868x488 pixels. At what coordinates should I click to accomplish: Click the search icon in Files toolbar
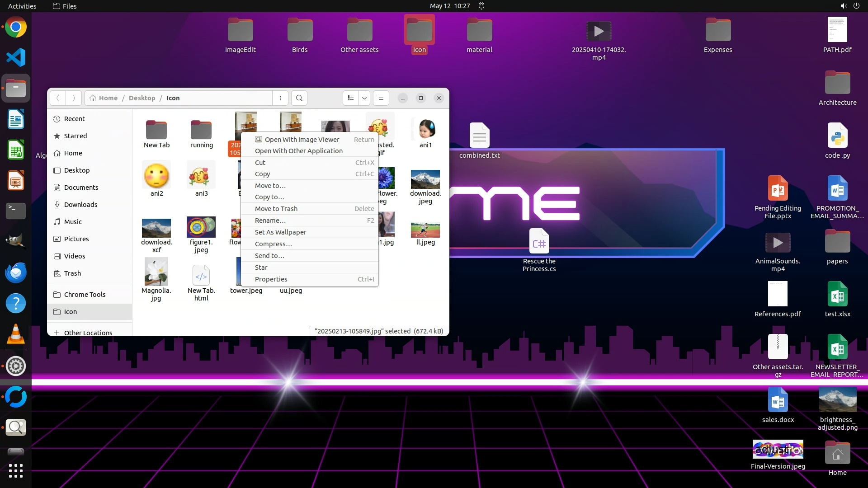299,98
